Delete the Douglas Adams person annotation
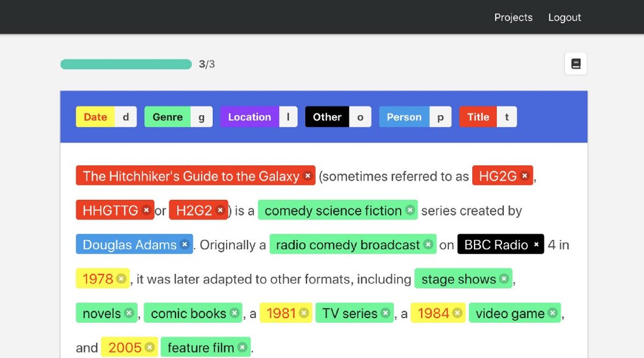This screenshot has height=358, width=644. [x=185, y=244]
